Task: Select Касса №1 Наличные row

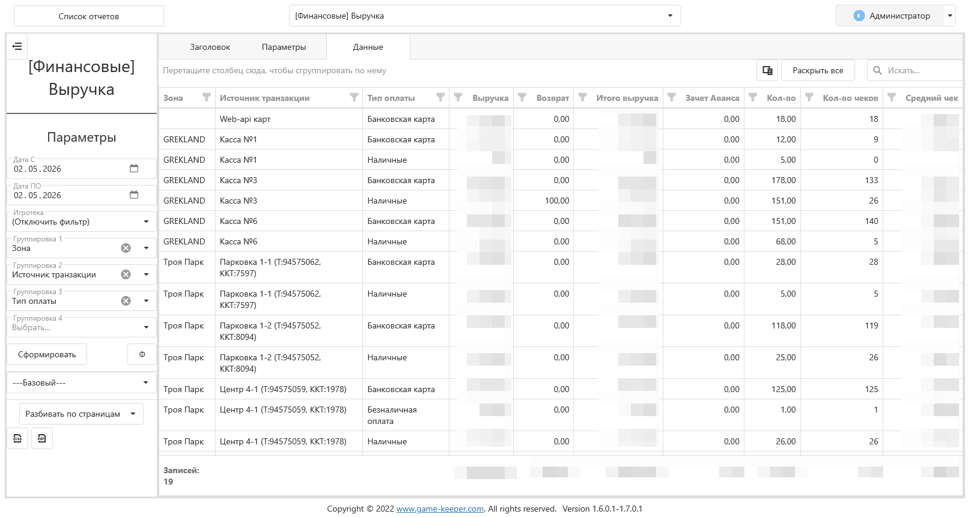Action: click(560, 160)
